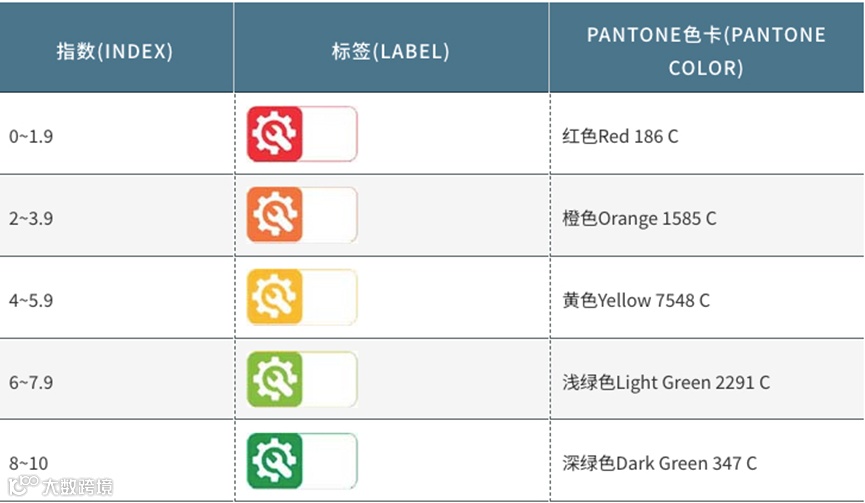
Task: Select the 0~1.9 index cell
Action: 116,136
